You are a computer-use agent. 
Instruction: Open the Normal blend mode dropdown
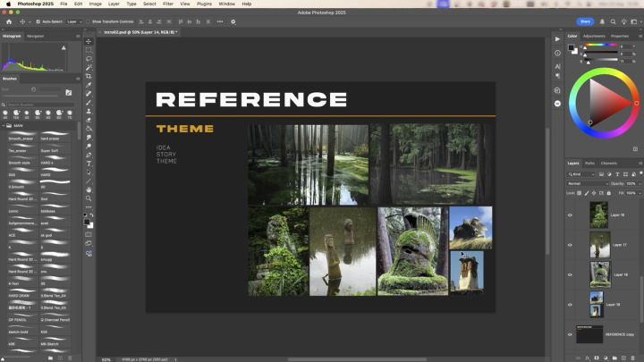pyautogui.click(x=586, y=183)
